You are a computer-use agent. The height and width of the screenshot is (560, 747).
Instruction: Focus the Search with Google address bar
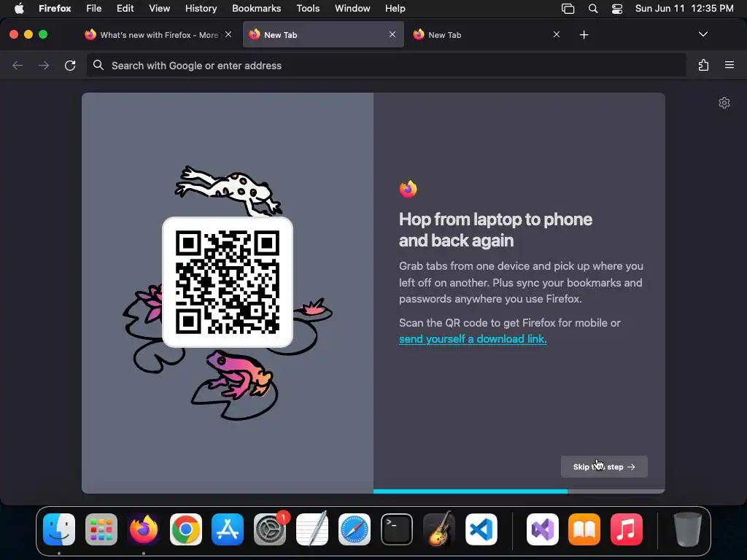point(386,65)
